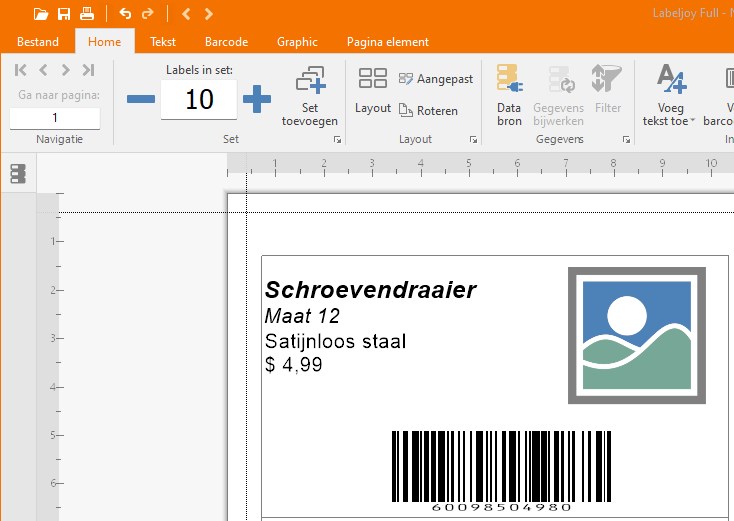Select the Maat 12 text line
Viewport: 734px width, 521px height.
[302, 316]
